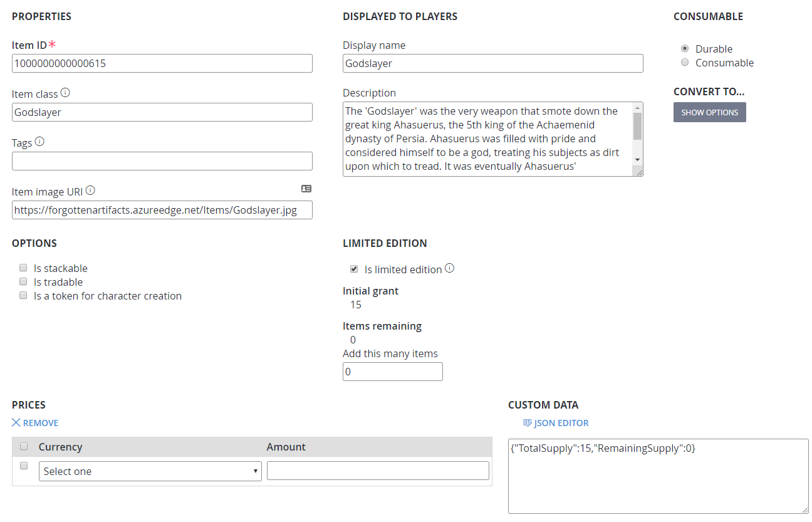Viewport: 812px width, 522px height.
Task: Click the price Amount input field
Action: click(378, 471)
